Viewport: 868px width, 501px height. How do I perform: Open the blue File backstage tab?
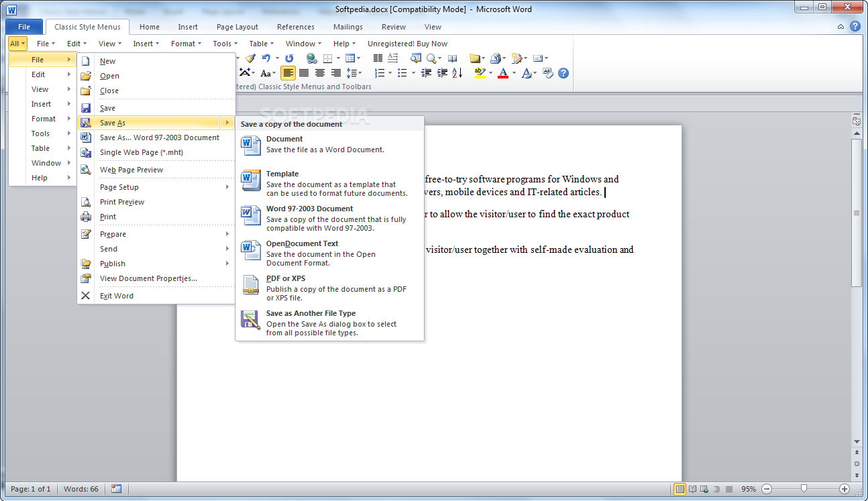(x=24, y=27)
